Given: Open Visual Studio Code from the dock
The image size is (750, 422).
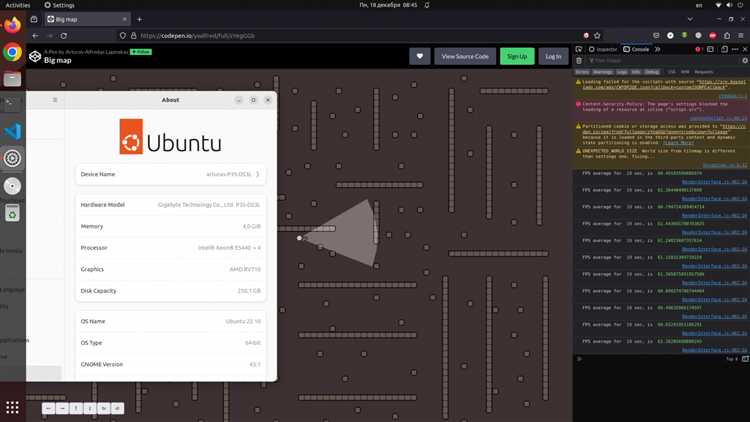Looking at the screenshot, I should (x=12, y=131).
